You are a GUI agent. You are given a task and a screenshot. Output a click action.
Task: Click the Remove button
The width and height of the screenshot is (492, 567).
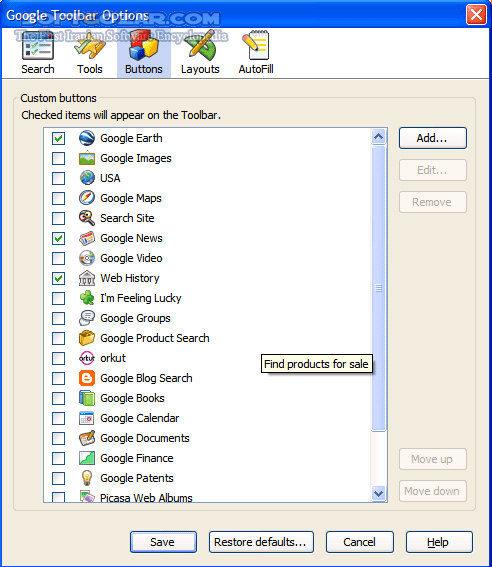point(433,202)
